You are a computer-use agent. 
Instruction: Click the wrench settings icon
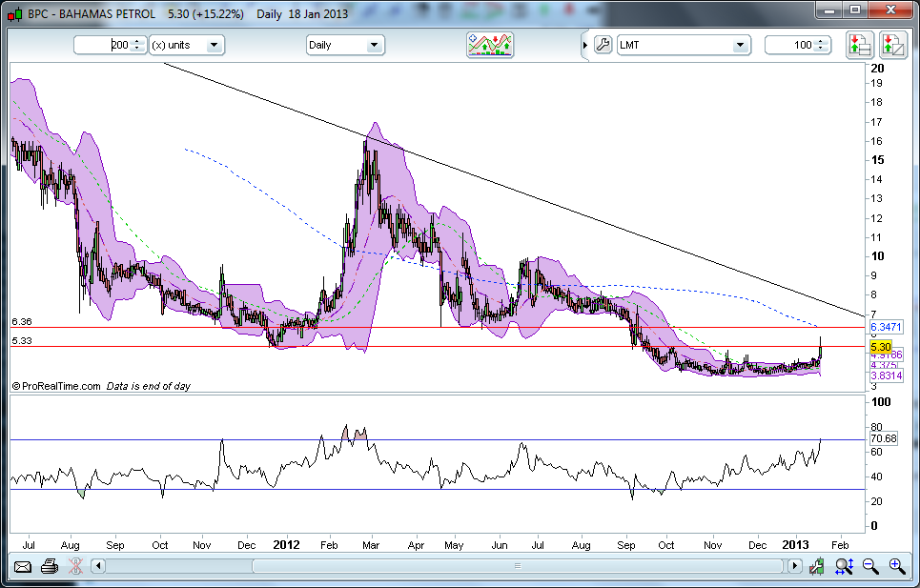(x=602, y=45)
